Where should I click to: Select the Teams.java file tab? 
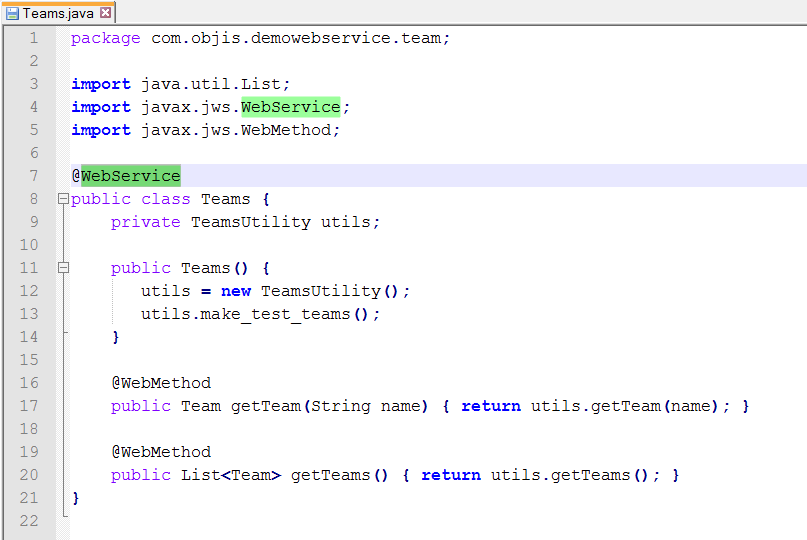(x=58, y=12)
